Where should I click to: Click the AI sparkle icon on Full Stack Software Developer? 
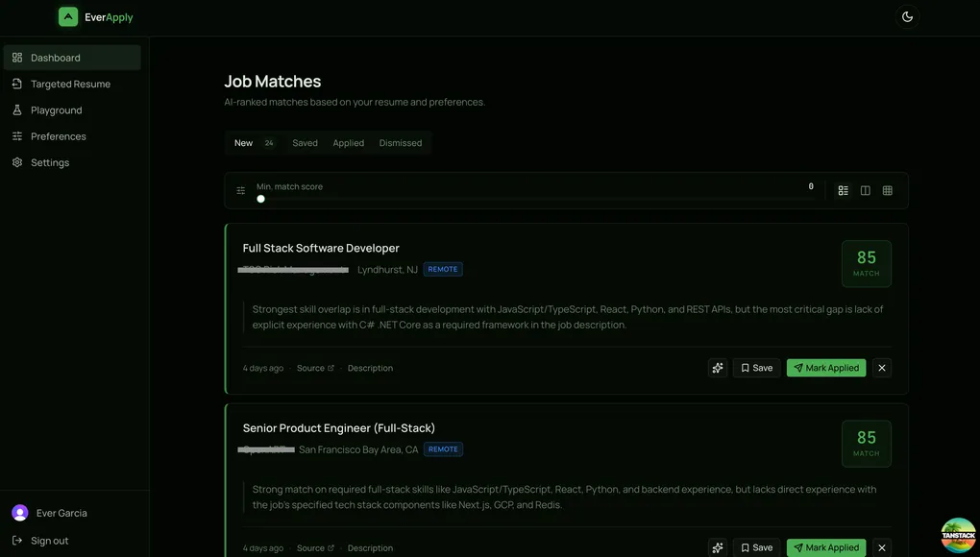pos(718,368)
